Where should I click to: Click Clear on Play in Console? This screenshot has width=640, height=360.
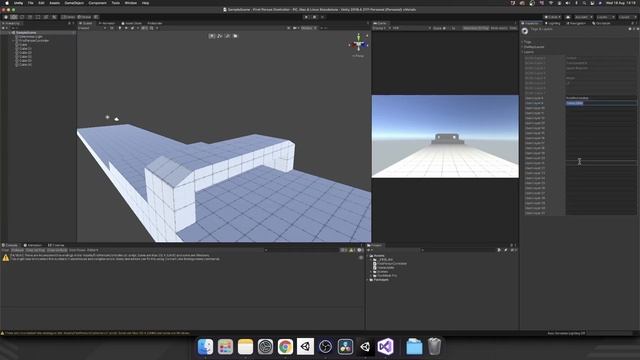35,250
